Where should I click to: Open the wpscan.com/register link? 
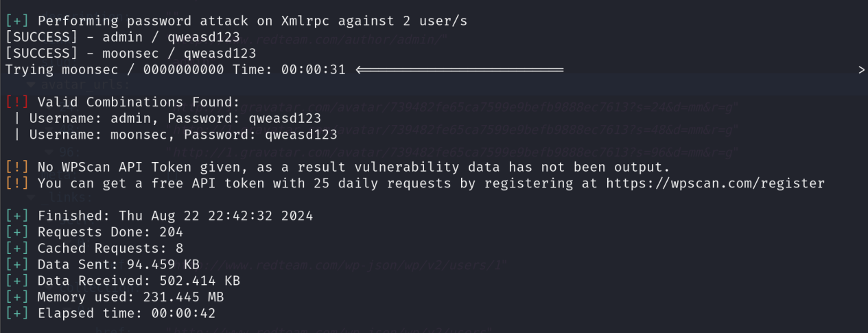click(716, 183)
